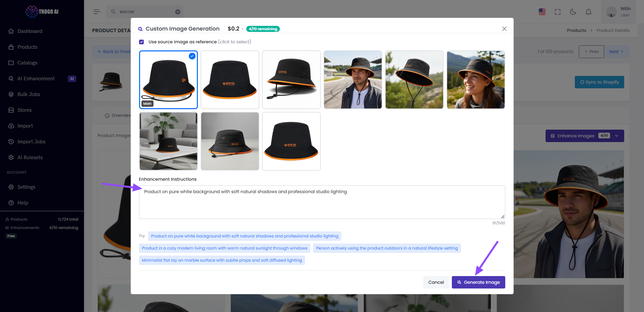Screen dimensions: 644x312
Task: Select the marble flat lay prompt suggestion
Action: [x=222, y=260]
